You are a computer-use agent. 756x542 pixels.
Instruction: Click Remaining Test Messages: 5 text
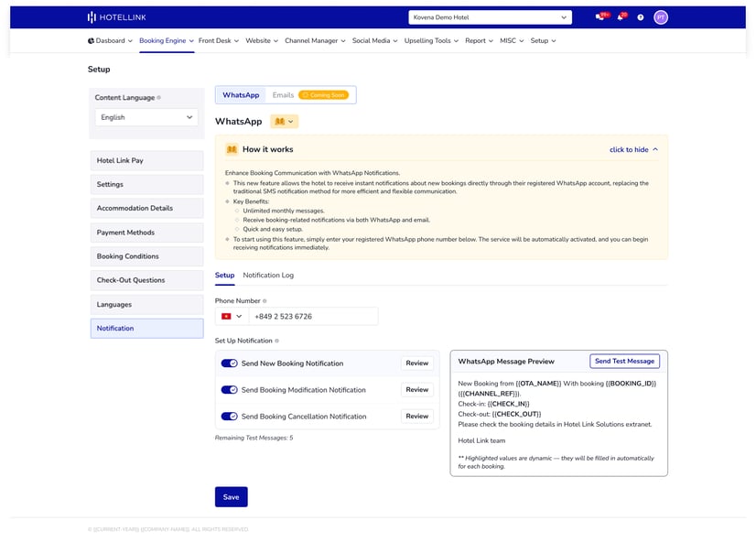(254, 438)
